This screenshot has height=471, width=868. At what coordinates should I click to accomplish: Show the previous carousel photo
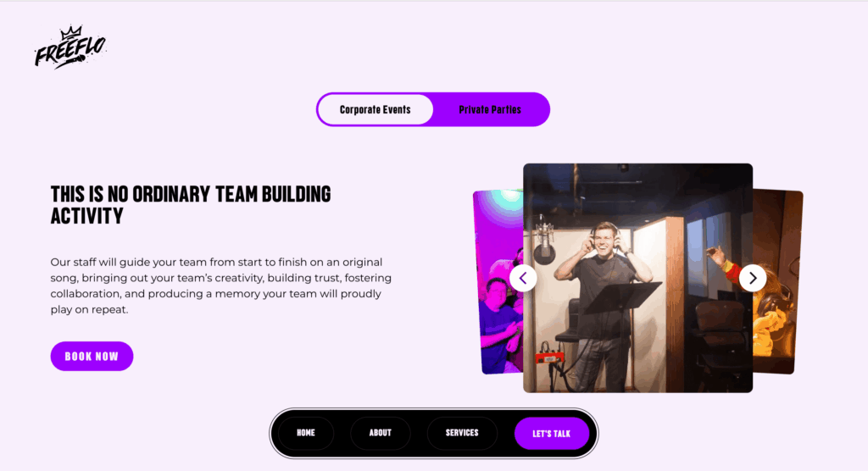(523, 278)
